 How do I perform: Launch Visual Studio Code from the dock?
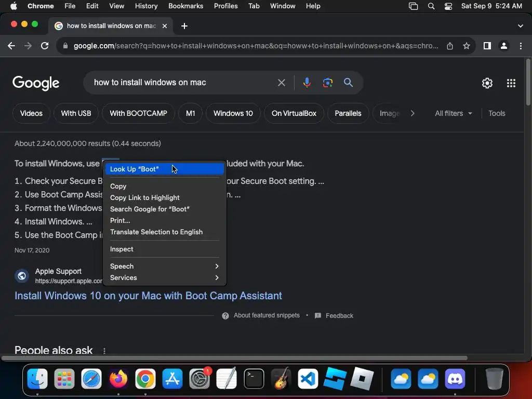[308, 379]
